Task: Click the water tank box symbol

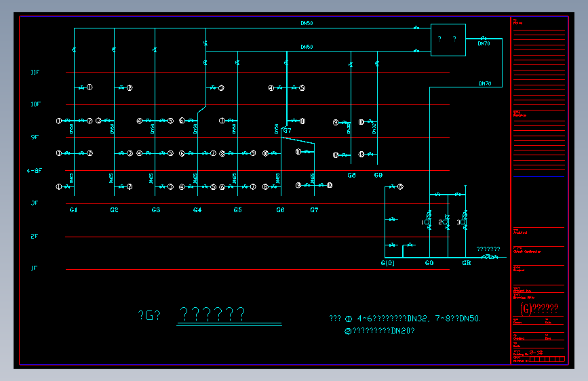Action: [x=448, y=40]
